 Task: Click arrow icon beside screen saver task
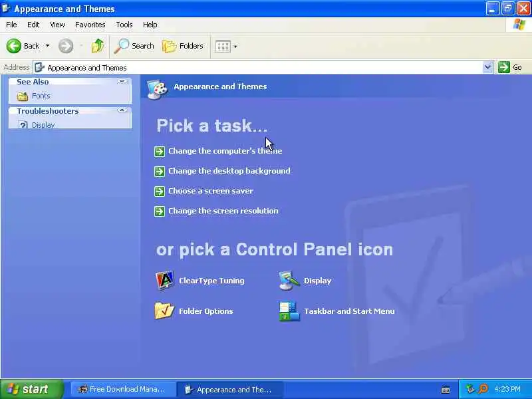160,192
